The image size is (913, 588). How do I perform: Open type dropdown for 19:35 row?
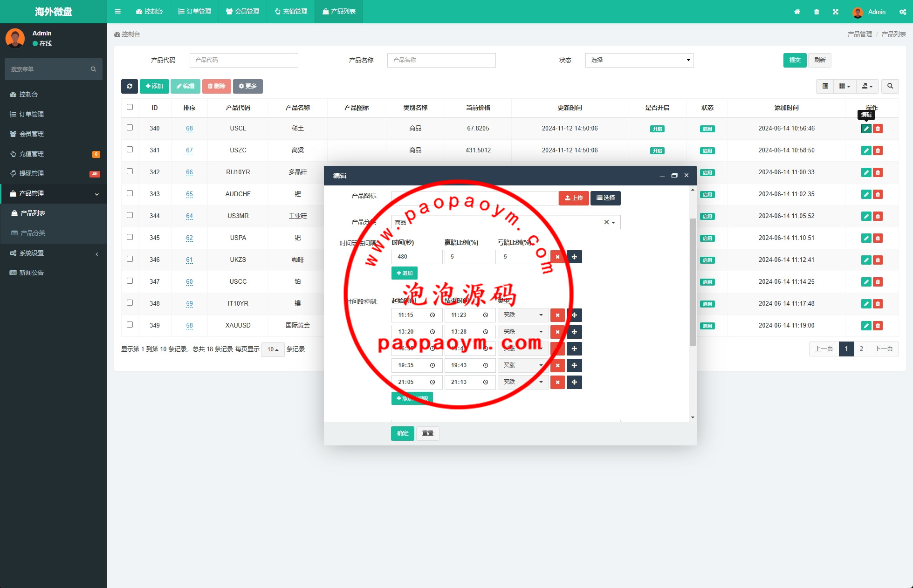(523, 366)
